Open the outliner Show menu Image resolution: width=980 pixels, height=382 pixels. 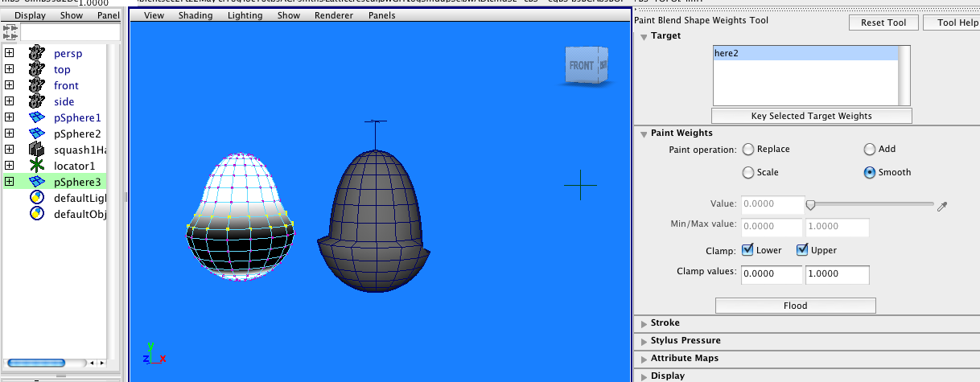pyautogui.click(x=71, y=15)
